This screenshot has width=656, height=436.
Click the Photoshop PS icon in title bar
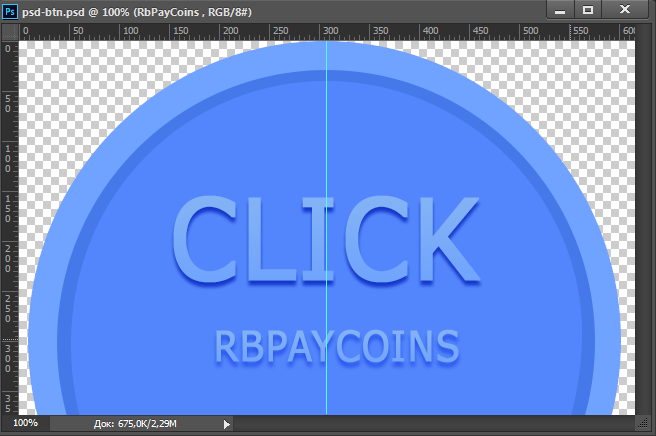pyautogui.click(x=10, y=10)
